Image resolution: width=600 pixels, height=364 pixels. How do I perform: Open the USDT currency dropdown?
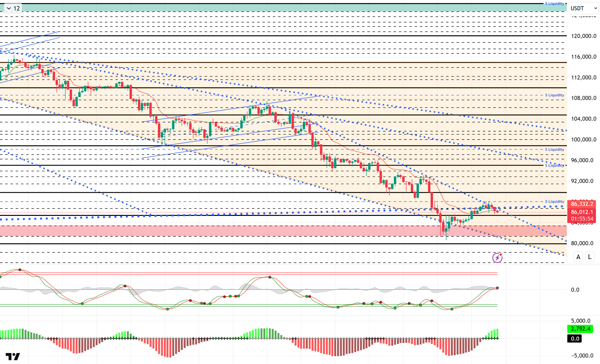point(584,8)
